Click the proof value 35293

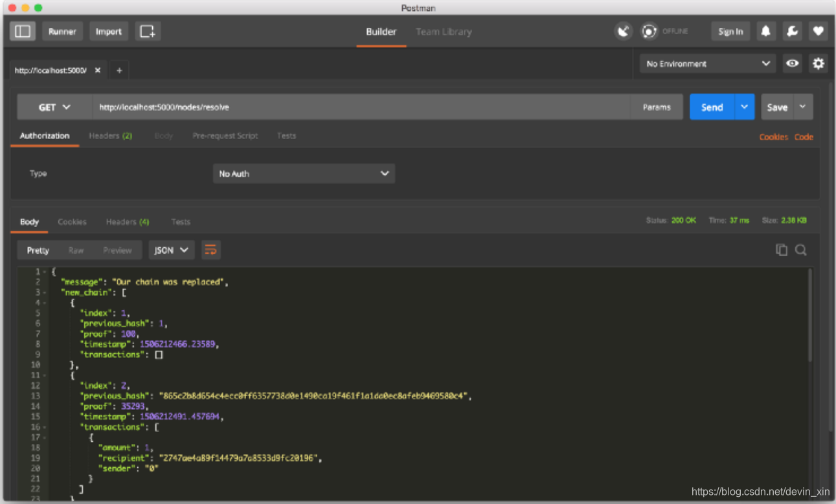pyautogui.click(x=133, y=406)
